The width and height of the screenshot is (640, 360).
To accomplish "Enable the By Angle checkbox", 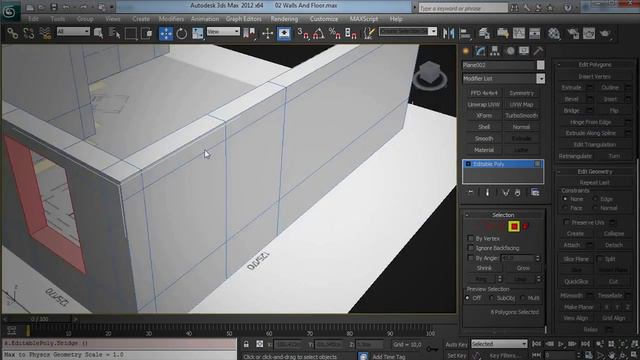I will coord(471,258).
